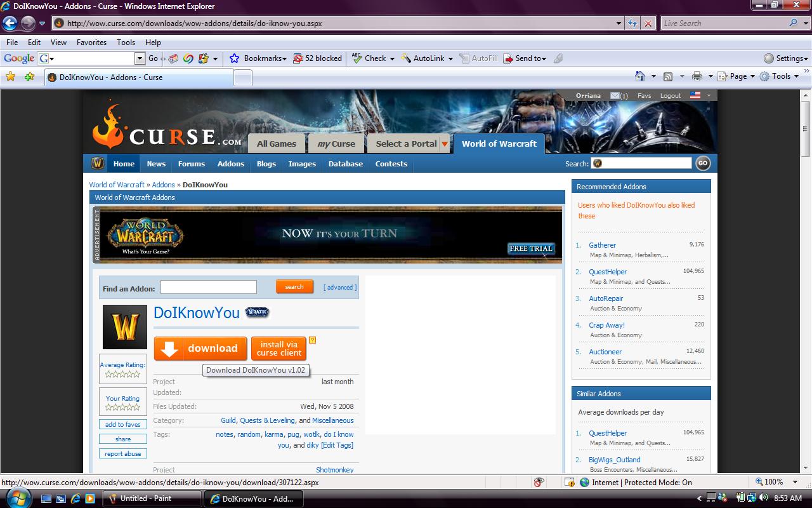Click the Live Search magnifier icon
Screen dimensions: 812x508
coord(793,23)
